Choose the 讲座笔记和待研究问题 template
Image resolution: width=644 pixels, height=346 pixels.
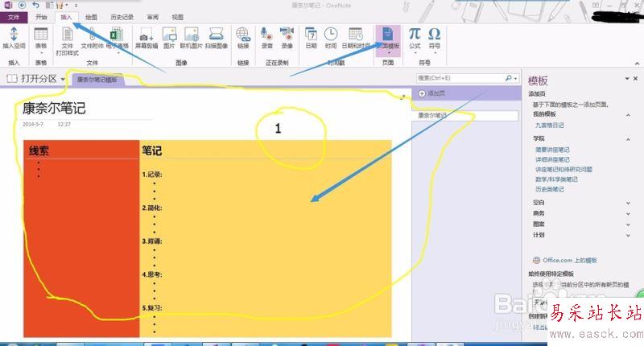[x=563, y=170]
